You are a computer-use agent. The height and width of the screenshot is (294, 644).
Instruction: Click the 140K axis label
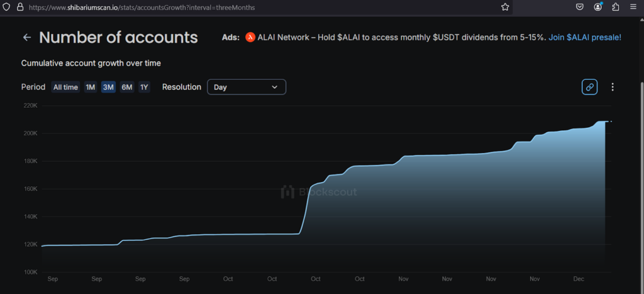point(31,217)
